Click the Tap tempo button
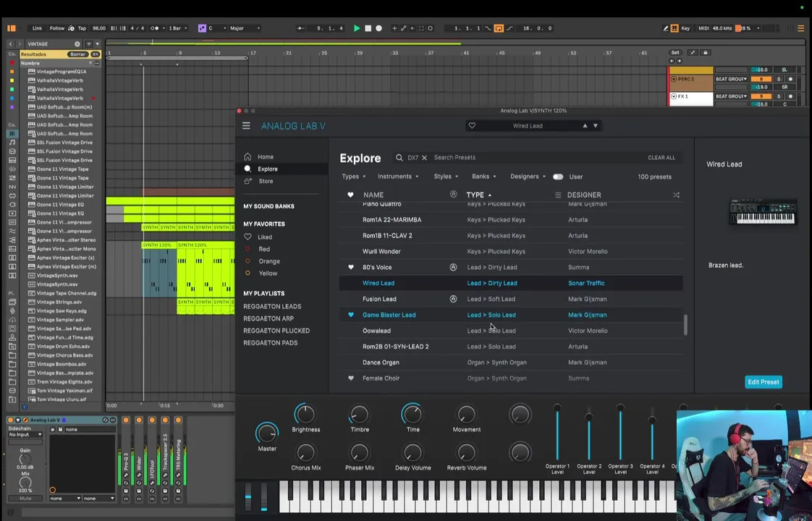The height and width of the screenshot is (521, 812). tap(82, 28)
